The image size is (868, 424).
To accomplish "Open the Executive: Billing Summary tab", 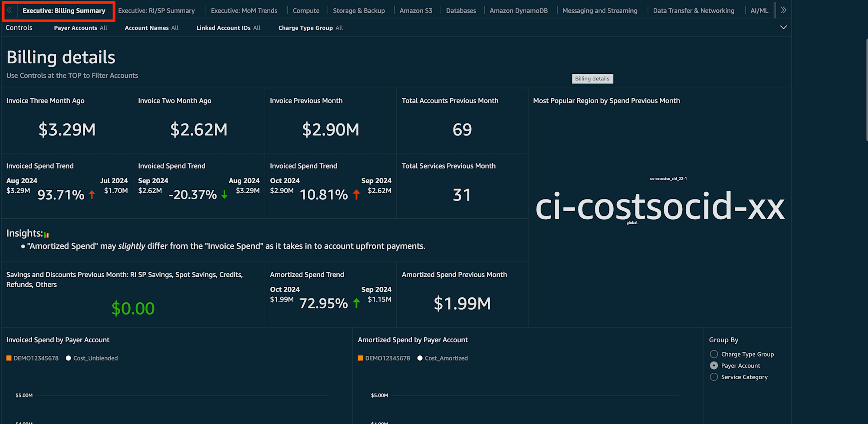I will coord(64,10).
